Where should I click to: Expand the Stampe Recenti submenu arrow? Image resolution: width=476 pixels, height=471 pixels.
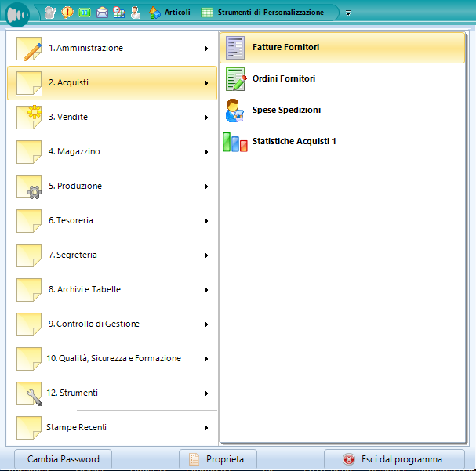[x=206, y=428]
